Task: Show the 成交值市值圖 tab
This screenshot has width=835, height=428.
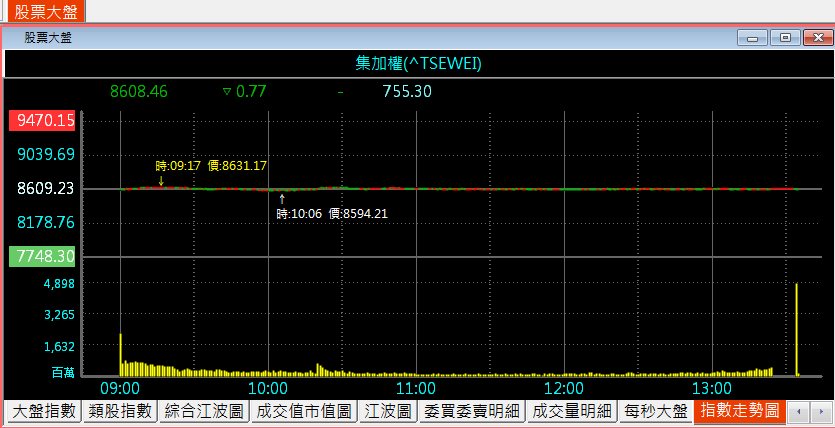Action: click(x=303, y=411)
